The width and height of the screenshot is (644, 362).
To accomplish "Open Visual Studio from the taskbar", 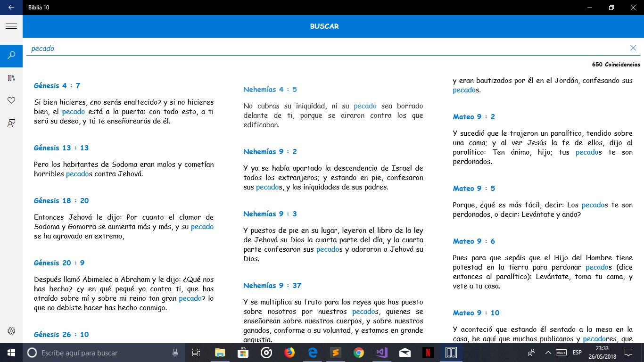I will pyautogui.click(x=381, y=353).
